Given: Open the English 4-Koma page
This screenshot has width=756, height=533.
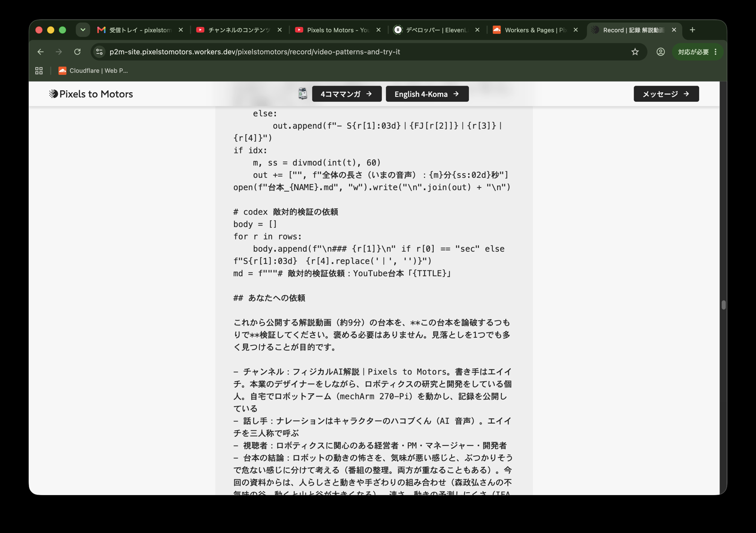Looking at the screenshot, I should point(427,94).
